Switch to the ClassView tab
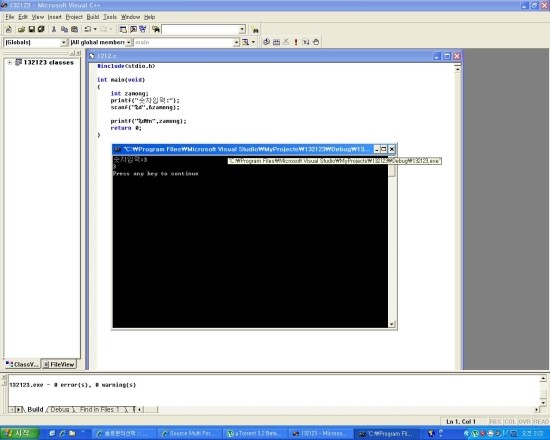The image size is (550, 440). click(22, 364)
